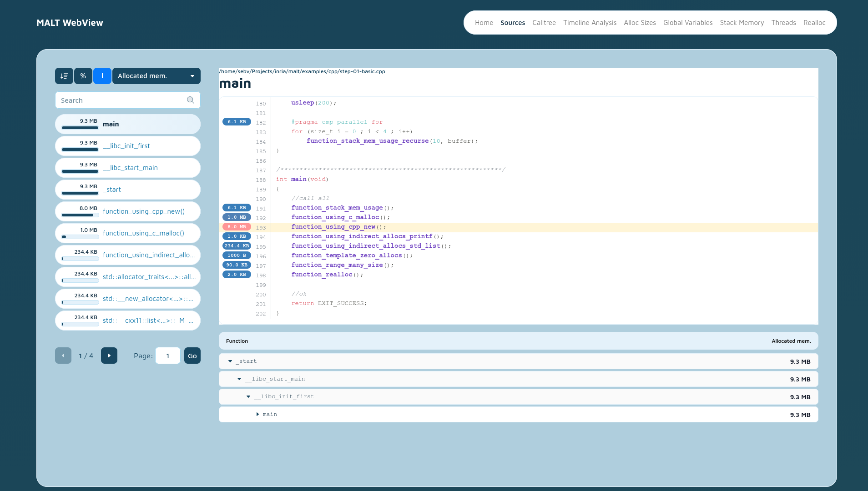Viewport: 868px width, 491px height.
Task: Toggle the inclusive mode button
Action: pyautogui.click(x=102, y=76)
